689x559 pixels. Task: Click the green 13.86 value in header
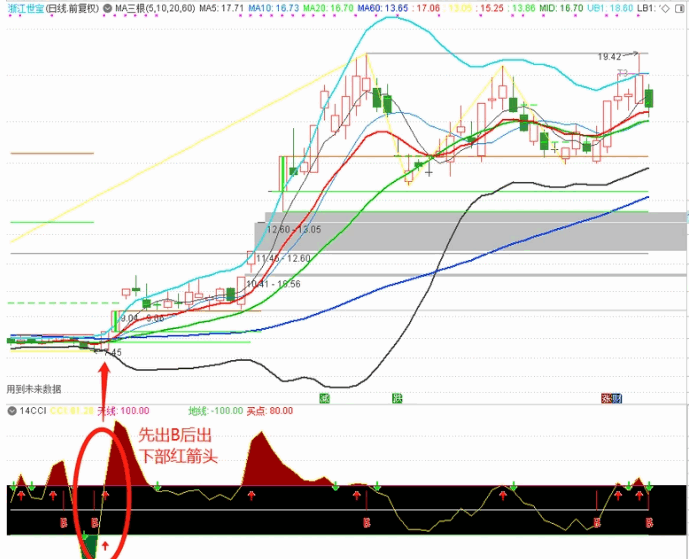pyautogui.click(x=524, y=8)
